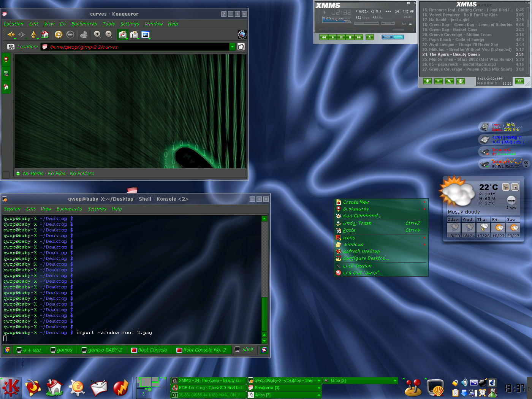Expand Icons submenu in desktop menu
532x399 pixels.
381,238
